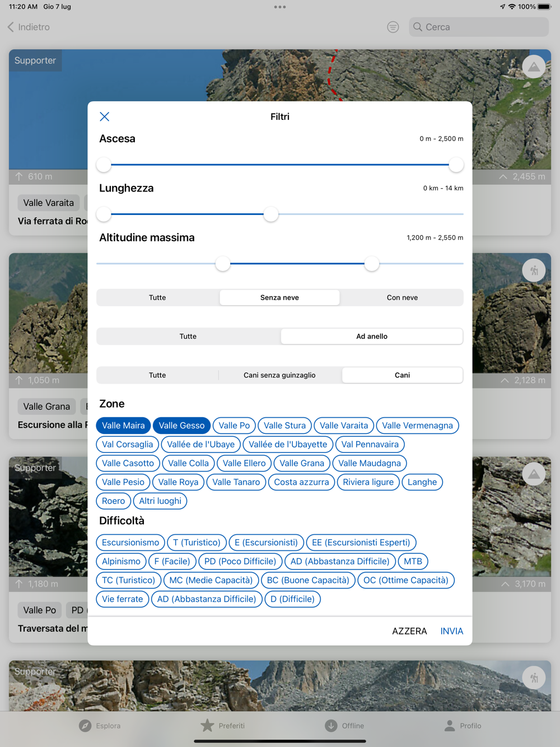Select Con neve option
The height and width of the screenshot is (747, 560).
click(x=402, y=297)
